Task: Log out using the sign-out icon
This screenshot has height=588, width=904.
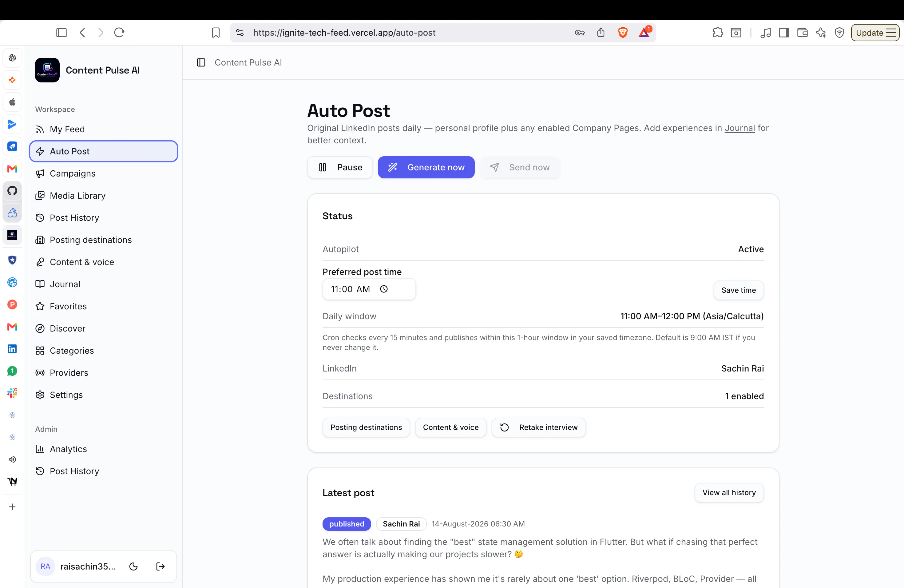Action: tap(160, 566)
